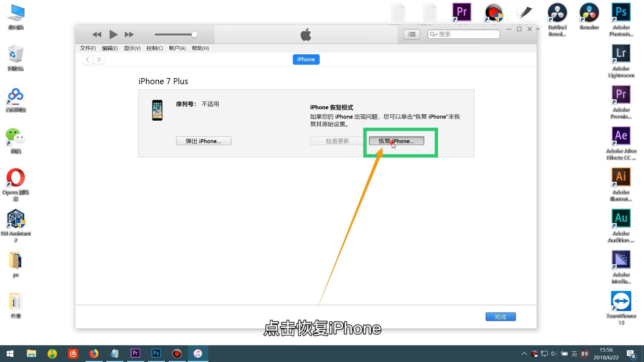Select the Recycle Bin (回收站) icon
Viewport: 644px width, 362px height.
coord(16,58)
